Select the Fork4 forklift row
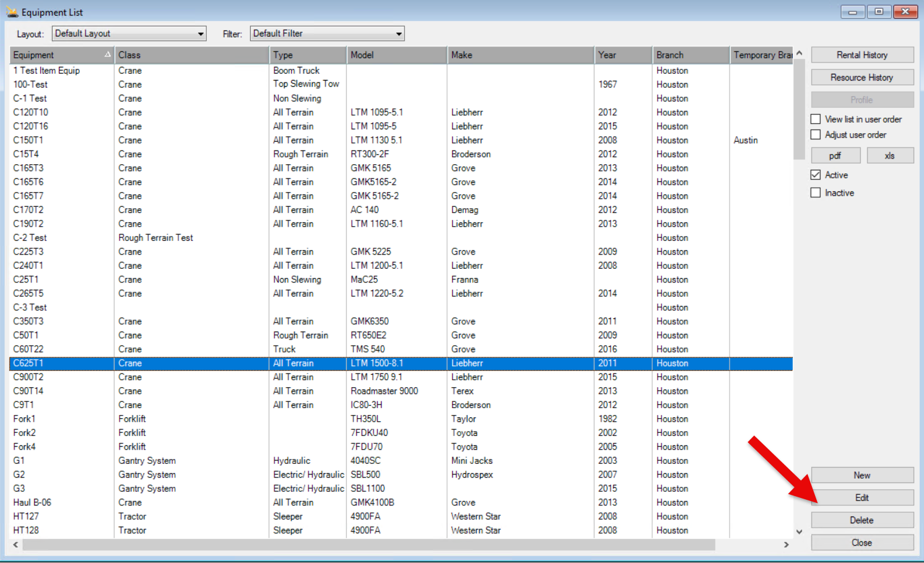The width and height of the screenshot is (924, 563). pos(401,447)
